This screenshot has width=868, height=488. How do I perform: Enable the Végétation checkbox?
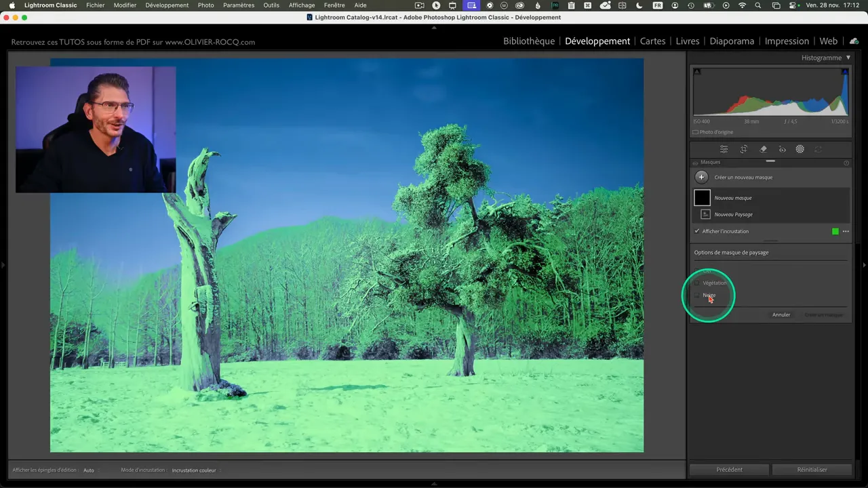tap(697, 283)
